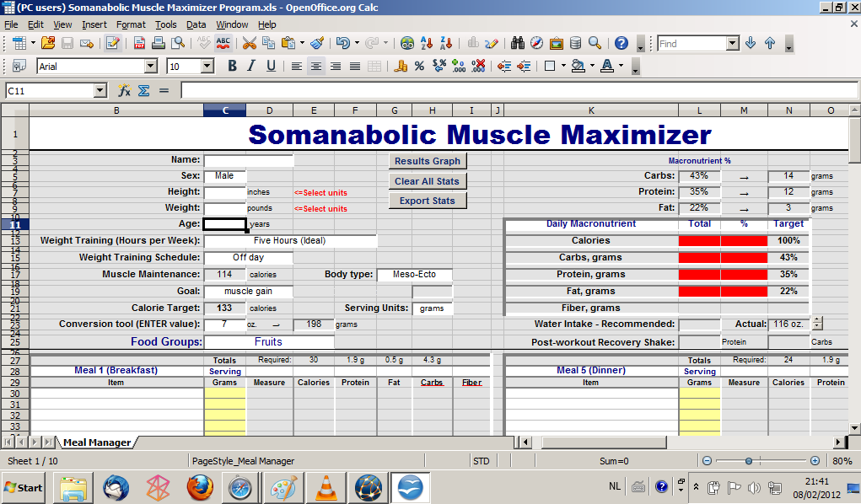Toggle Italic formatting
The height and width of the screenshot is (504, 861).
pyautogui.click(x=251, y=66)
